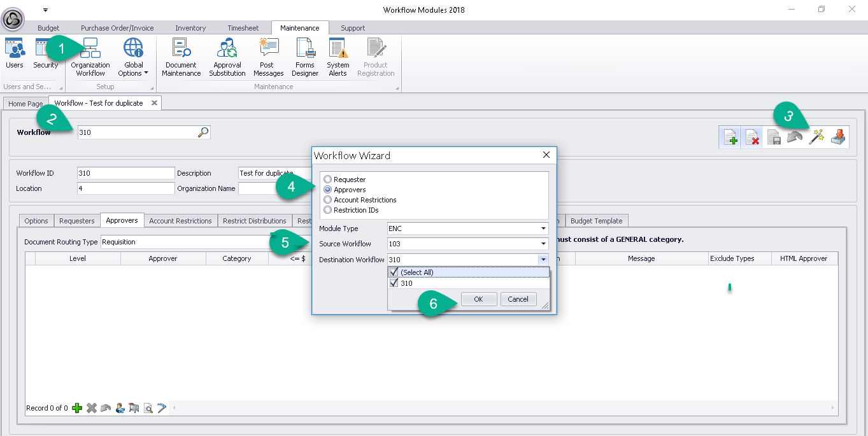Expand the Module Type dropdown
868x436 pixels.
pyautogui.click(x=543, y=229)
